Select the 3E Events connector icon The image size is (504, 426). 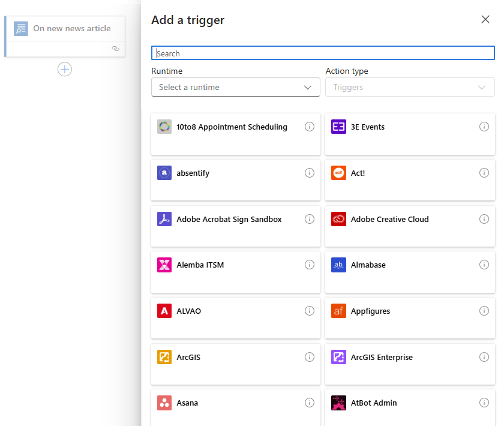pos(338,127)
